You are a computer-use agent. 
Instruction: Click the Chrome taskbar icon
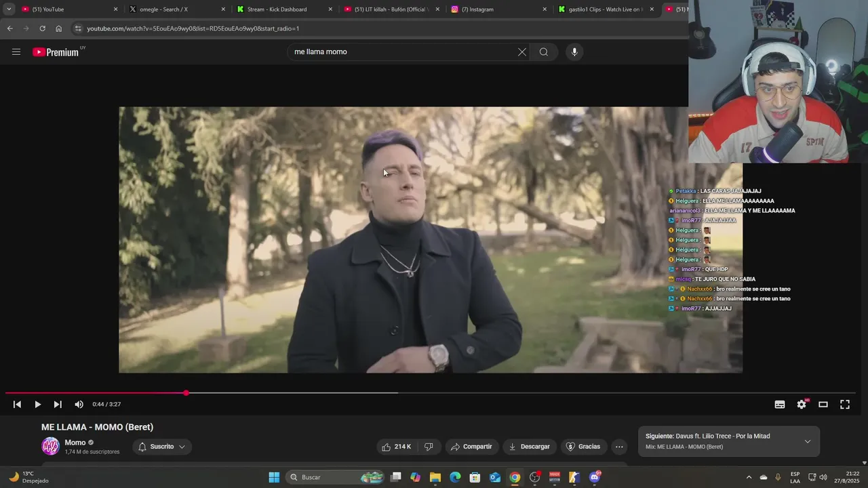tap(515, 477)
